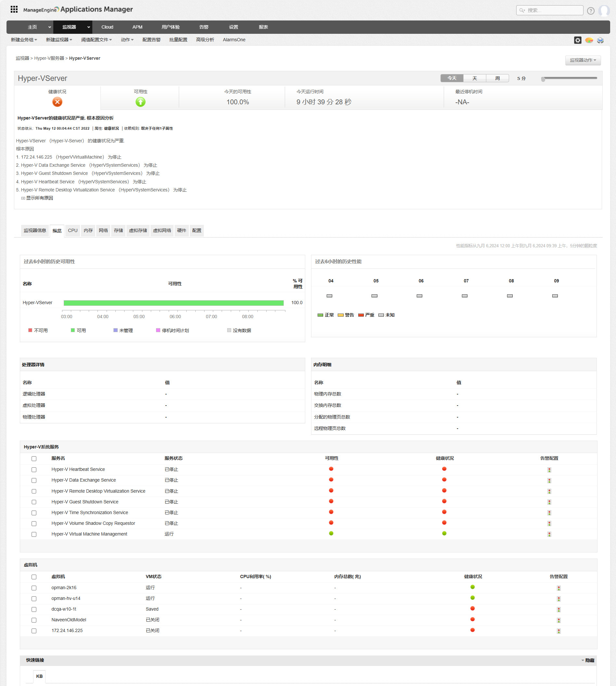Click the red 严重 legend swatch
The width and height of the screenshot is (616, 686).
pyautogui.click(x=361, y=315)
